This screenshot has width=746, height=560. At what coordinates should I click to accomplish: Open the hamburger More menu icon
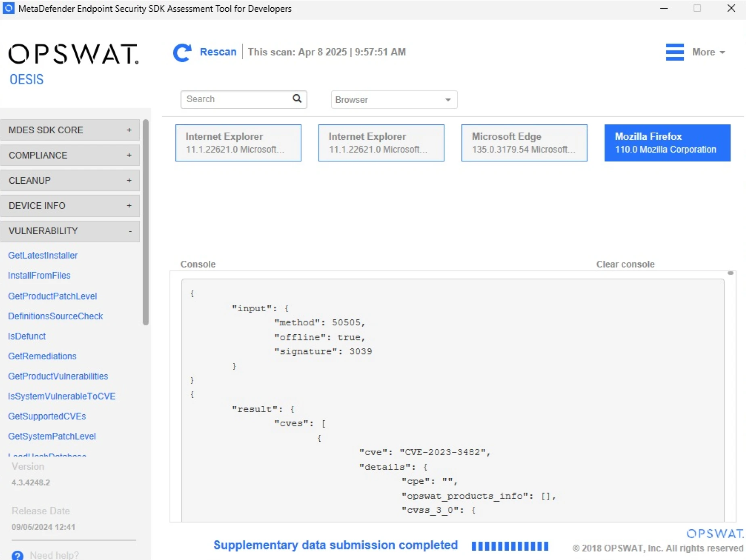(674, 52)
